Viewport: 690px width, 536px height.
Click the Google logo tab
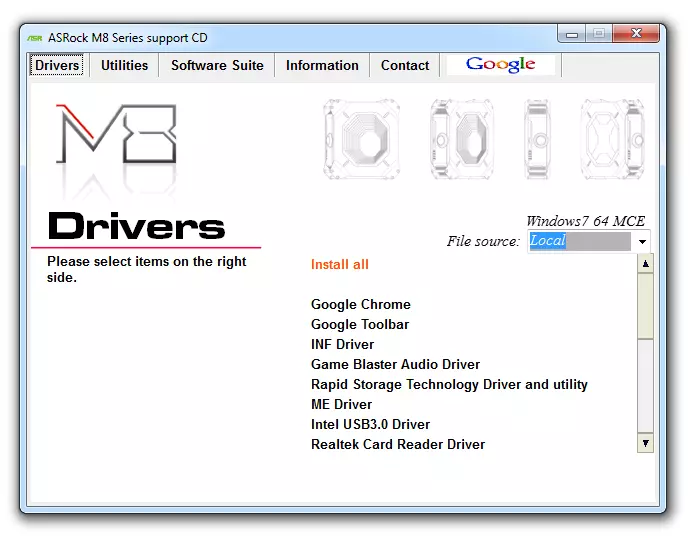point(501,65)
